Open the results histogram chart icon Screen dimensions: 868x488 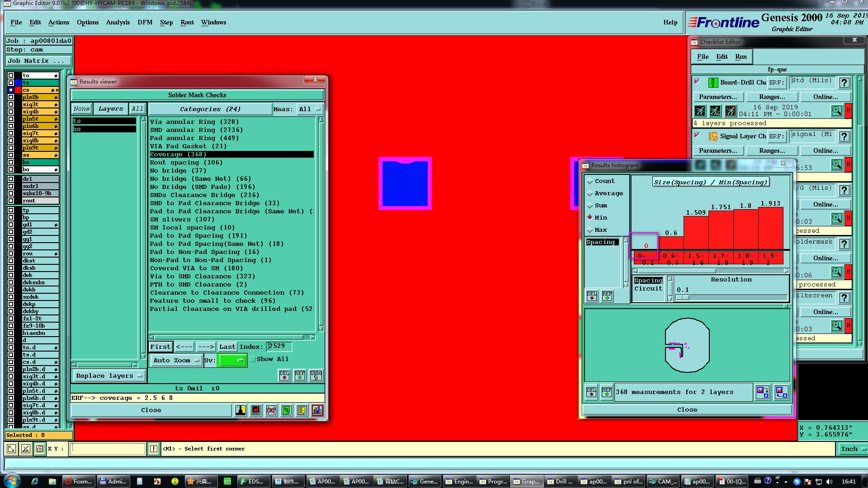pos(317,410)
